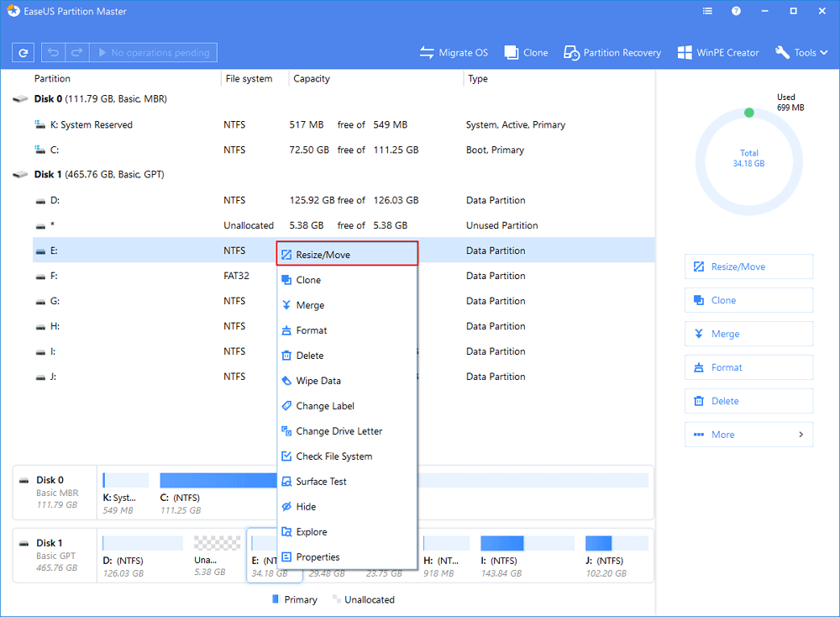Launch the Clone tool in top toolbar

click(x=526, y=52)
